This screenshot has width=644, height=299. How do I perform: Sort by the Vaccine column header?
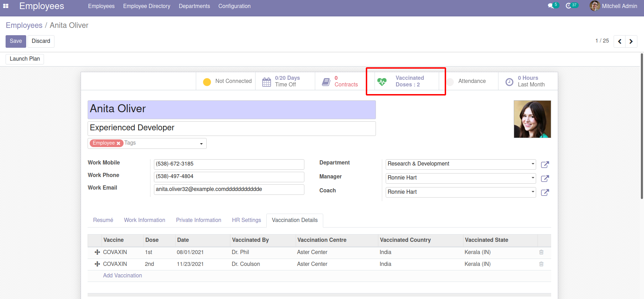pos(122,240)
